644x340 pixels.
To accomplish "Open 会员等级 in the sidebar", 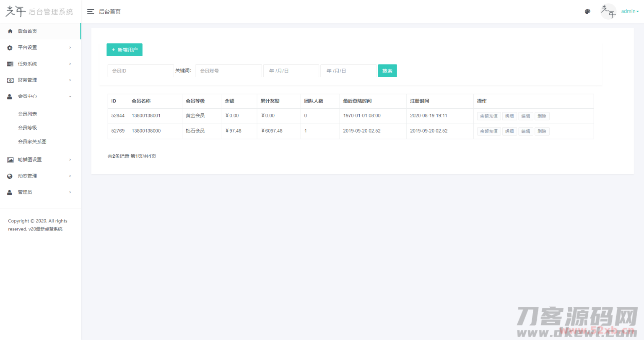I will 28,128.
